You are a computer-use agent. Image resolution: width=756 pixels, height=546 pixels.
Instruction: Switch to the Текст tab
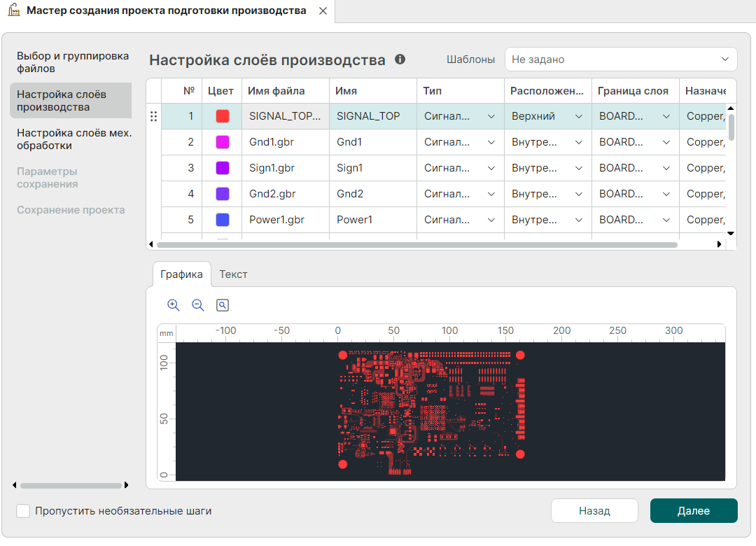coord(233,274)
